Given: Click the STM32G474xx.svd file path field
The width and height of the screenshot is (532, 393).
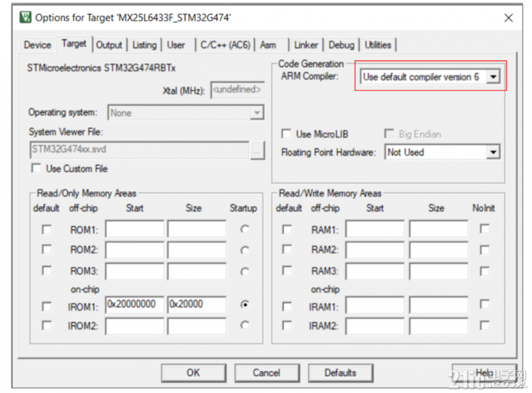Looking at the screenshot, I should (x=140, y=150).
